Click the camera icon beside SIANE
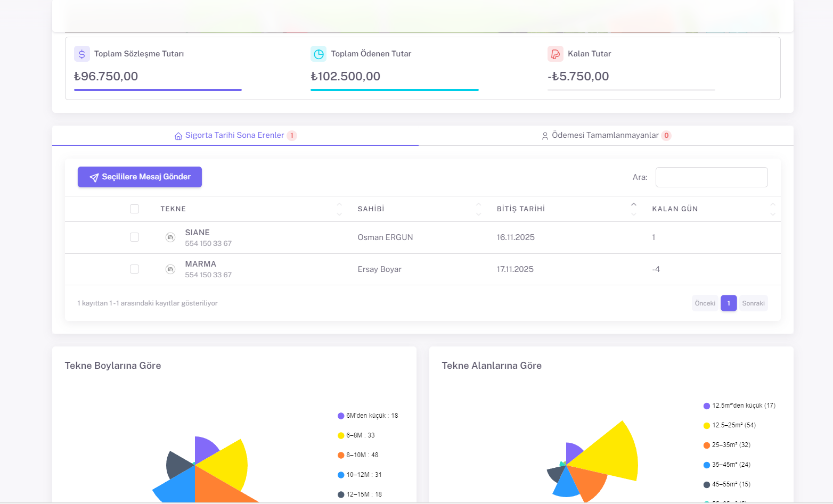833x504 pixels. [x=170, y=237]
